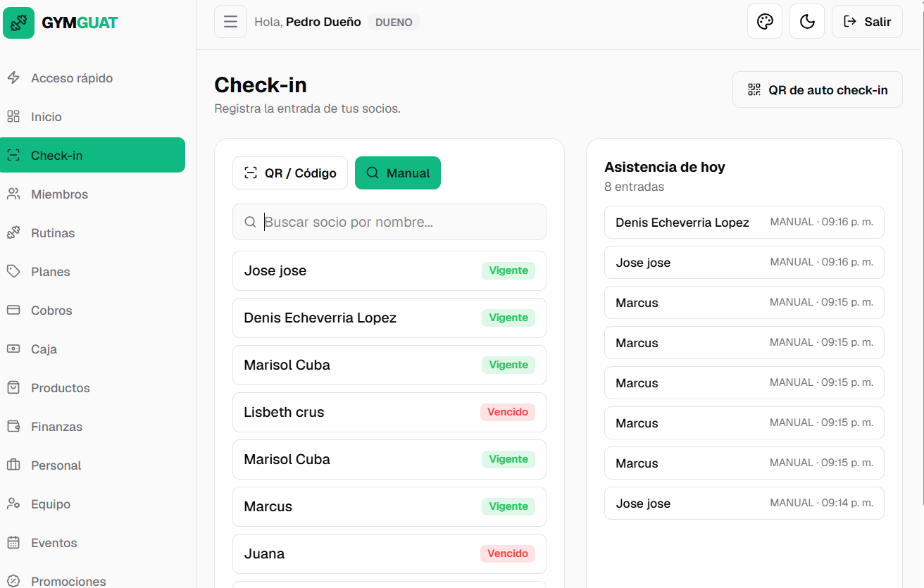Click the Equipo user-settings icon
The image size is (924, 588).
pos(13,504)
